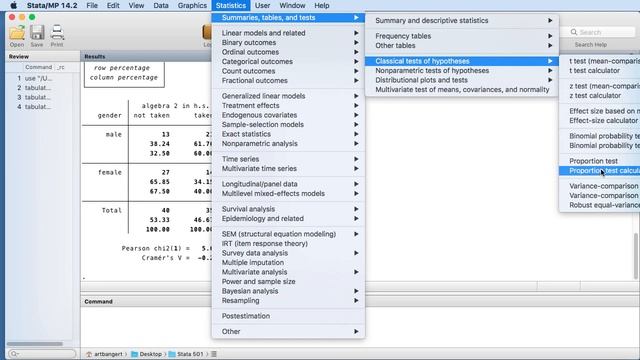Image resolution: width=640 pixels, height=360 pixels.
Task: Open the File menu
Action: tap(92, 5)
